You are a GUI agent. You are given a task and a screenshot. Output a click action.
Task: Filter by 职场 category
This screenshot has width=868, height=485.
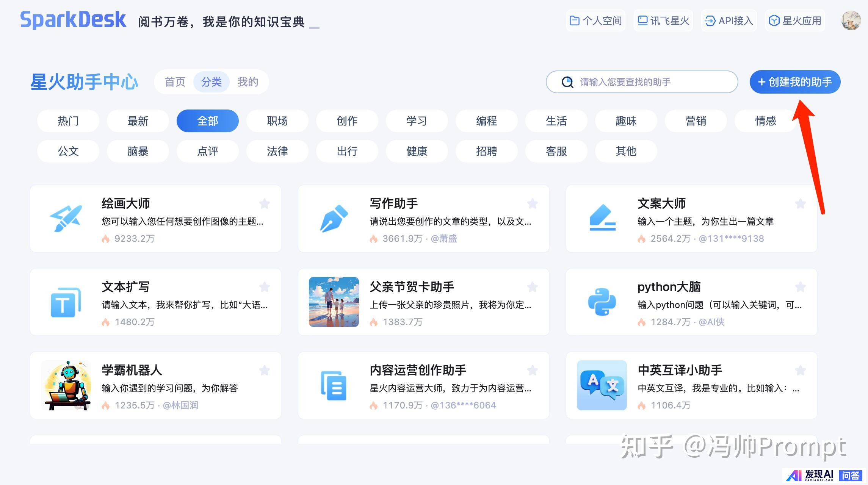277,121
